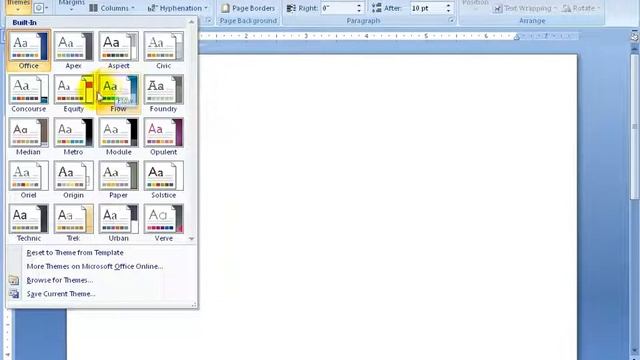Click the Browse for Themes folder icon
Viewport: 640px width, 360px height.
[x=14, y=280]
